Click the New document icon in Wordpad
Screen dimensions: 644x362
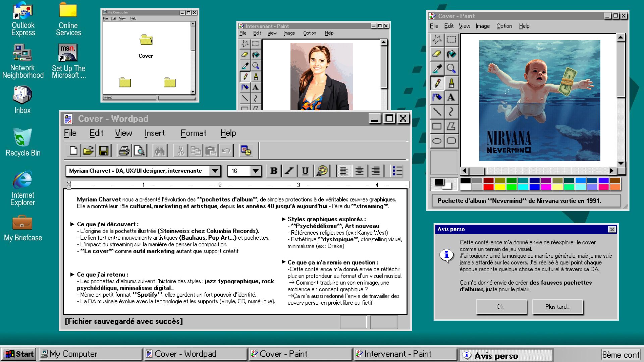coord(73,151)
